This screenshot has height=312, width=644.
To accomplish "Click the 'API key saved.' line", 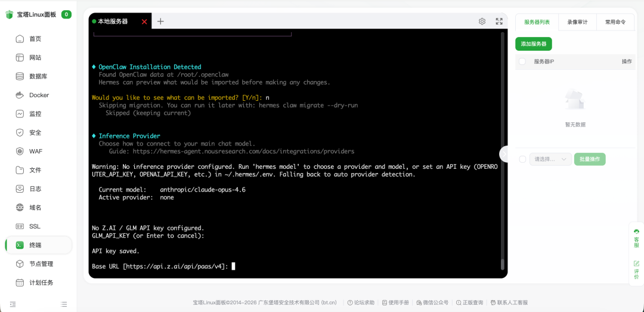I will (x=116, y=251).
